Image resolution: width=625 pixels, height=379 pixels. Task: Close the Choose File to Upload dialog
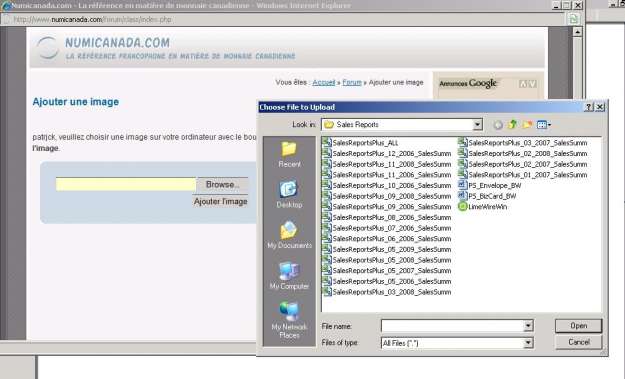pyautogui.click(x=600, y=107)
